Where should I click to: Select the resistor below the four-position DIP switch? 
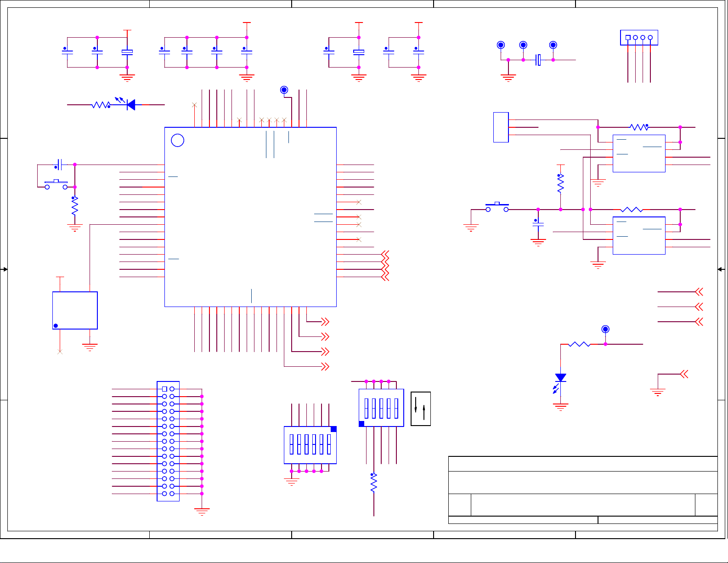pos(374,483)
